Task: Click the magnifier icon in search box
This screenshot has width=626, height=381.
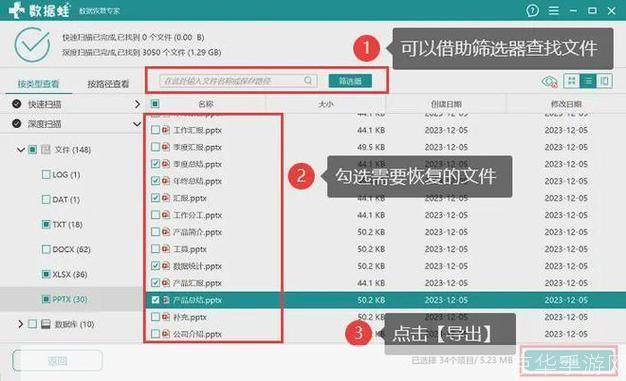Action: 308,81
